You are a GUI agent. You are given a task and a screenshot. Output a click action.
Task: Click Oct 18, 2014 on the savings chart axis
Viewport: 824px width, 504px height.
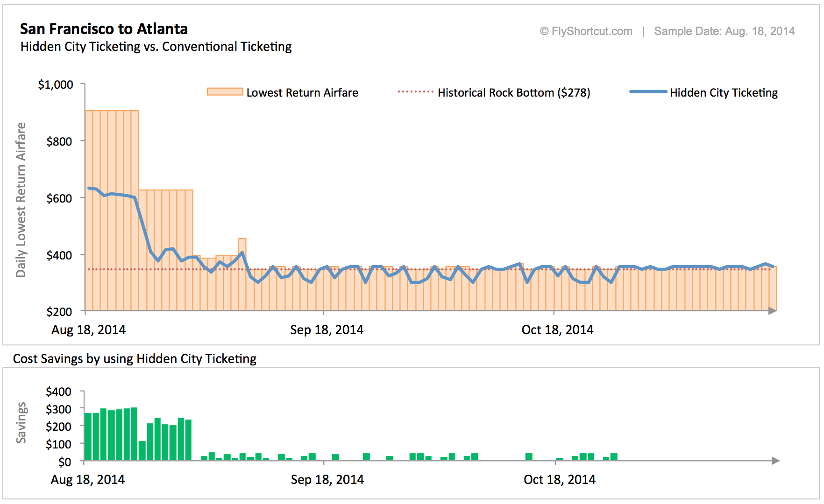pyautogui.click(x=560, y=480)
